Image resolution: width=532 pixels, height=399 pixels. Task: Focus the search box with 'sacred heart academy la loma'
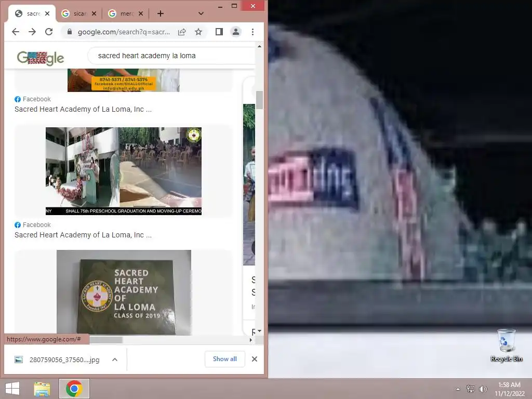[x=171, y=56]
